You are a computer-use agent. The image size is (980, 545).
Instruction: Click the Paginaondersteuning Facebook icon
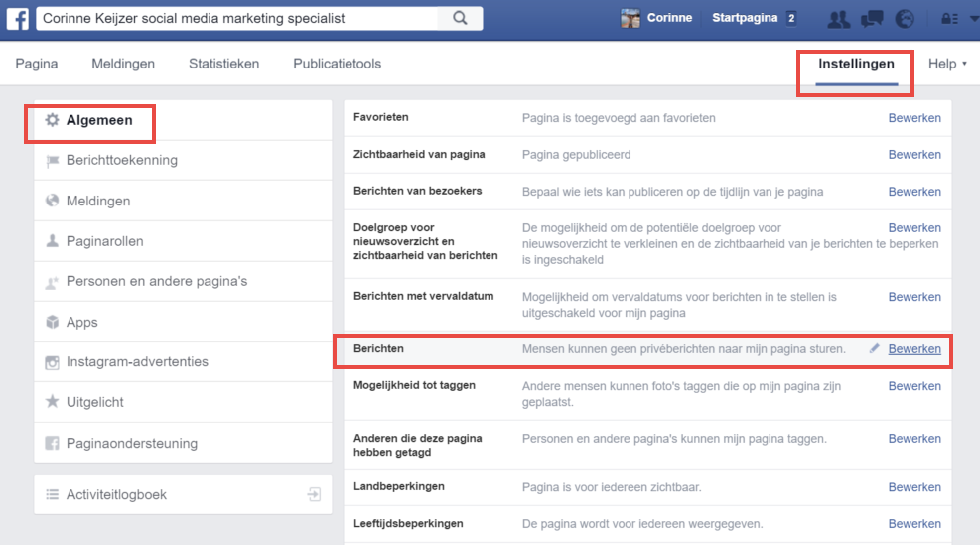point(53,443)
